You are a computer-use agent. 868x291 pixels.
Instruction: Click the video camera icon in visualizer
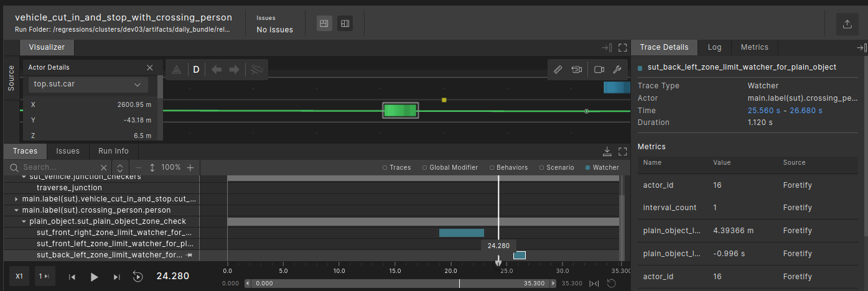(599, 70)
